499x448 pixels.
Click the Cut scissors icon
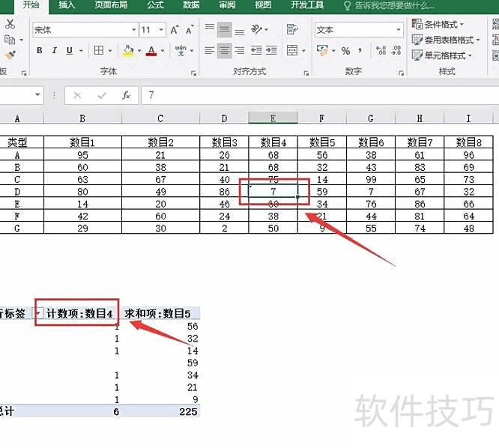tap(10, 24)
